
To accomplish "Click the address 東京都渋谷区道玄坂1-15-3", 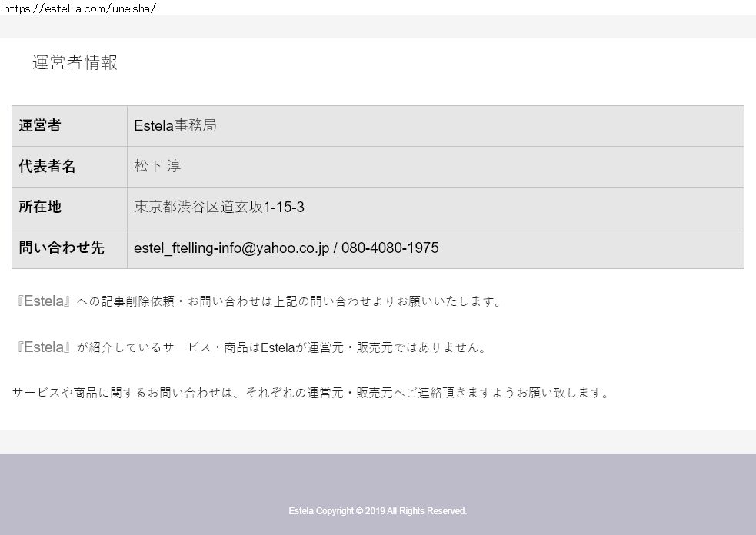I will [219, 208].
